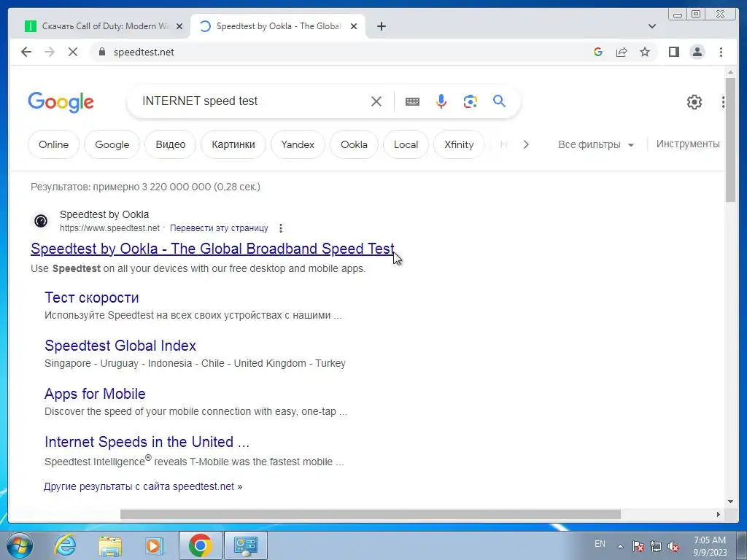Open the Тест скорости sublink
747x560 pixels.
point(91,297)
